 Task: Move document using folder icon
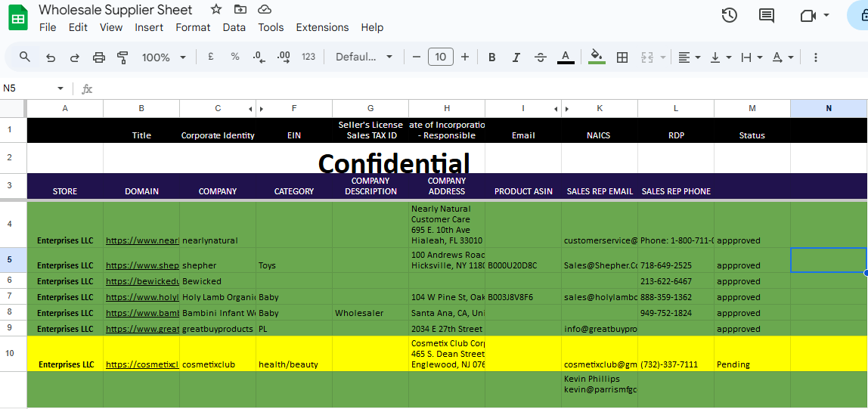coord(240,9)
